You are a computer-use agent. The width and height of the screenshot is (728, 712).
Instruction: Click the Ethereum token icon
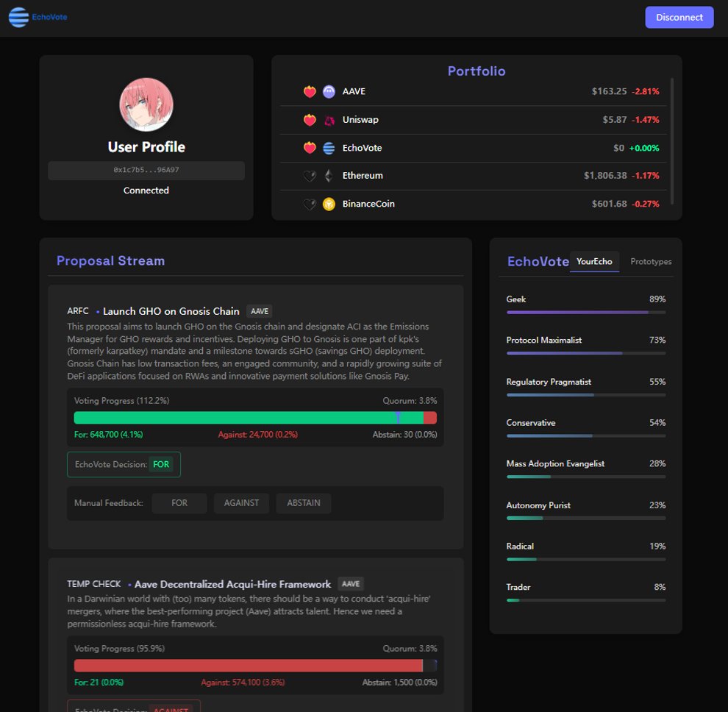point(329,176)
